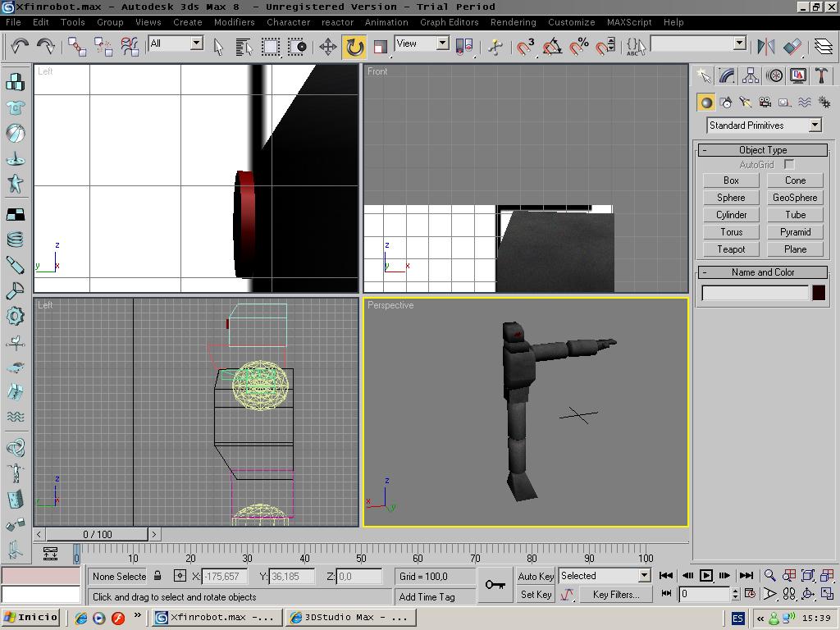Image resolution: width=840 pixels, height=630 pixels.
Task: Enable the AutoGrid checkbox
Action: (x=789, y=165)
